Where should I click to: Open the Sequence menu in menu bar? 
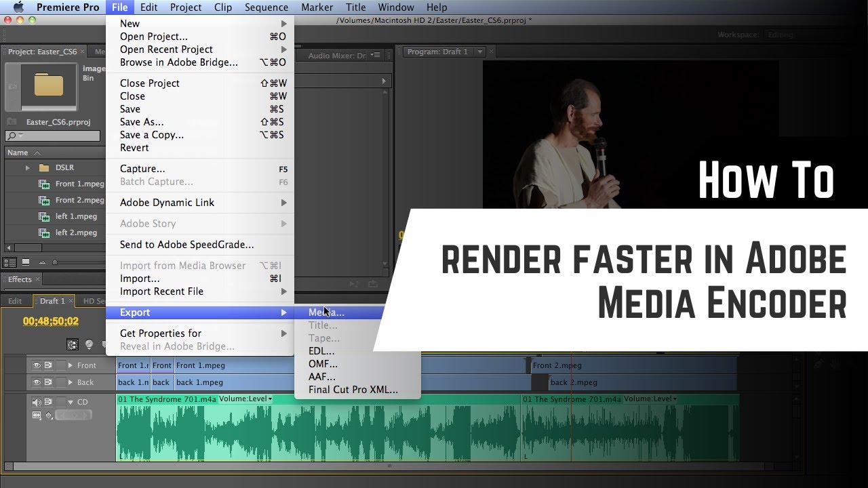pos(267,7)
